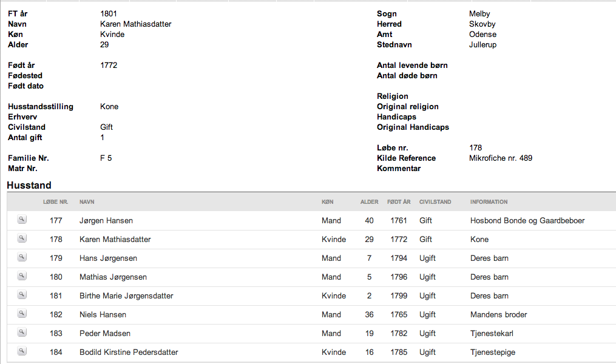
Task: Click age 36 in Niels Hansen row
Action: click(x=369, y=315)
